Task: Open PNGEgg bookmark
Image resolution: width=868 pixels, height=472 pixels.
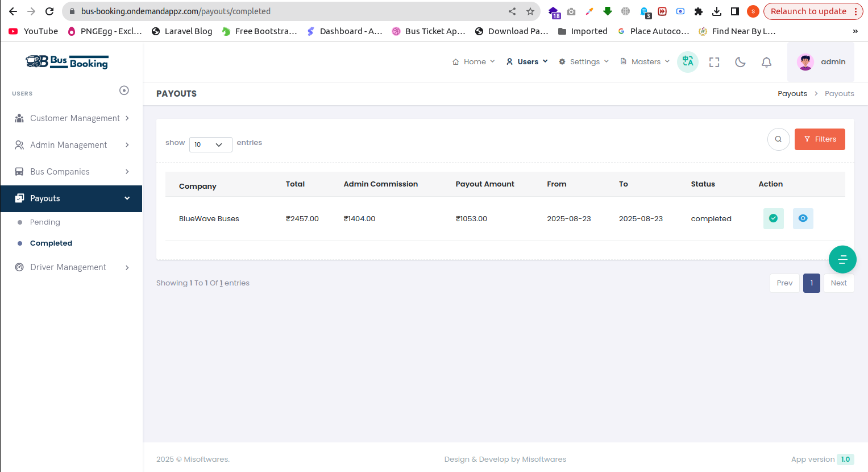Action: click(105, 31)
